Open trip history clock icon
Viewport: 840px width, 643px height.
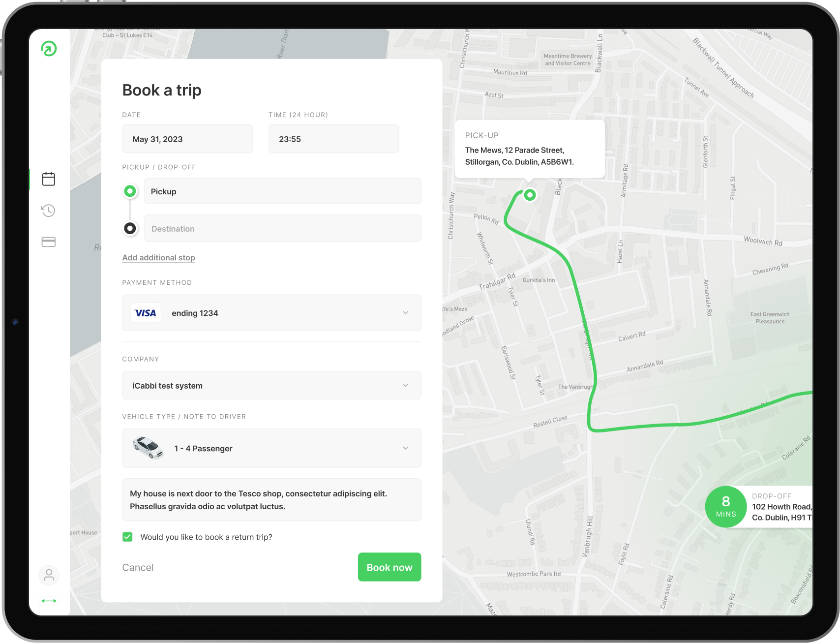[49, 211]
